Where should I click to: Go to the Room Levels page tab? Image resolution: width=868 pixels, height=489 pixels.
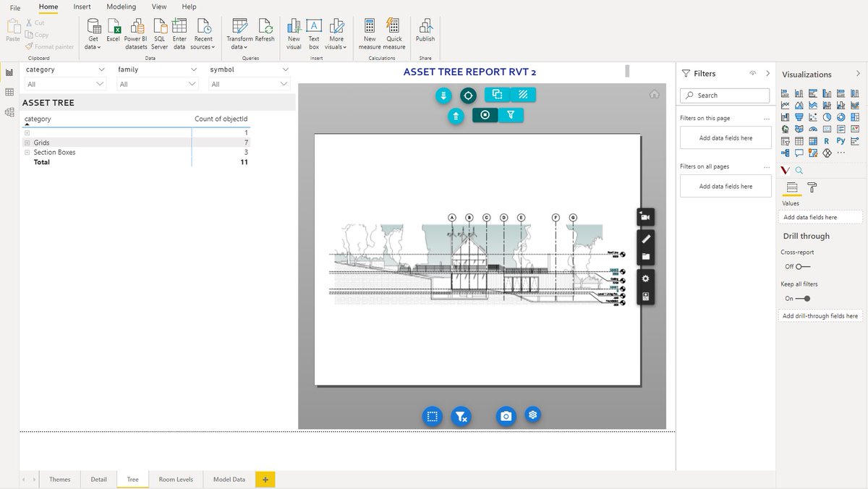pyautogui.click(x=176, y=480)
